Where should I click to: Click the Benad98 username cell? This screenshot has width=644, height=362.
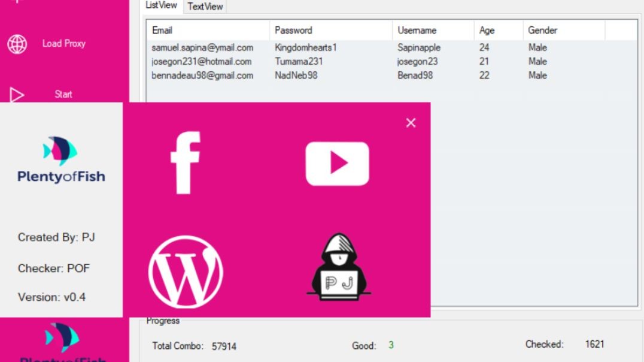415,76
